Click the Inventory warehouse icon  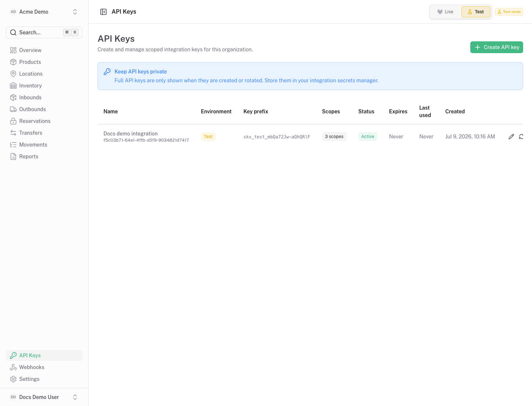pos(13,86)
